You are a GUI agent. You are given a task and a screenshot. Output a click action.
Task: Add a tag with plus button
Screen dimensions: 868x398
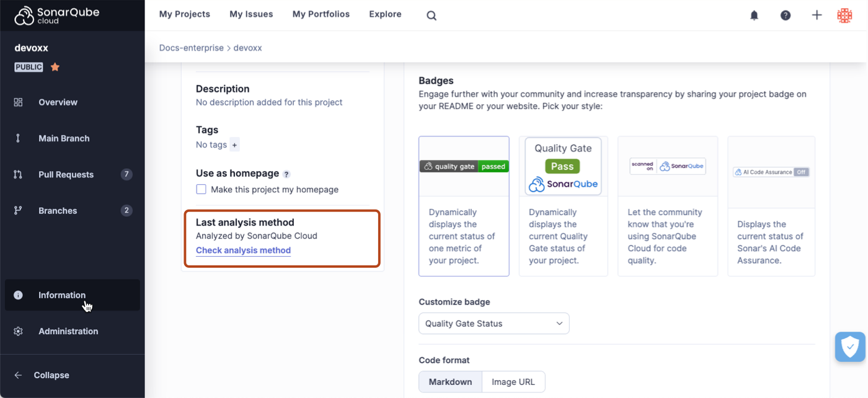pyautogui.click(x=234, y=145)
